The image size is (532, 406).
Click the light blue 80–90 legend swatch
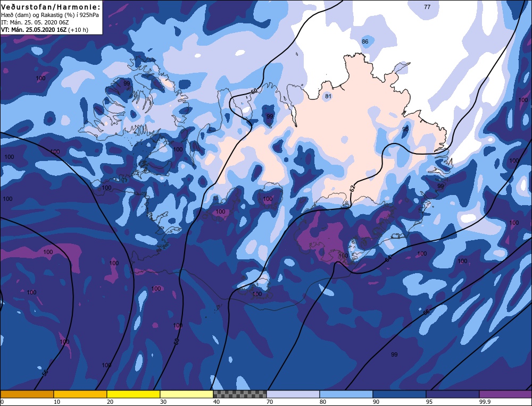point(346,394)
